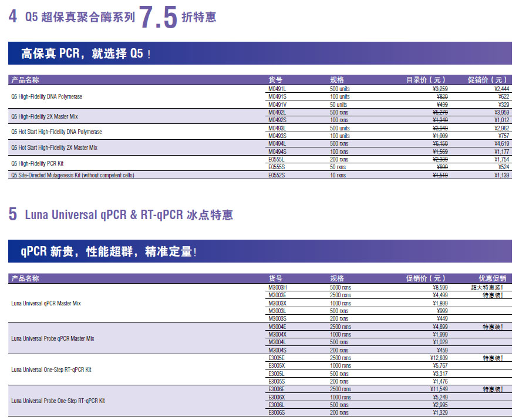519x420 pixels.
Task: Select catalog number E3006E
Action: (277, 389)
